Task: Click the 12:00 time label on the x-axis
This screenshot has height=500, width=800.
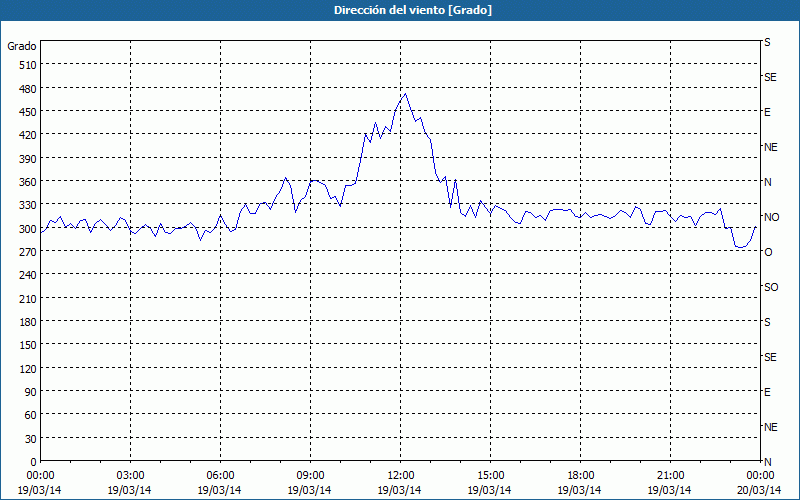Action: (400, 475)
